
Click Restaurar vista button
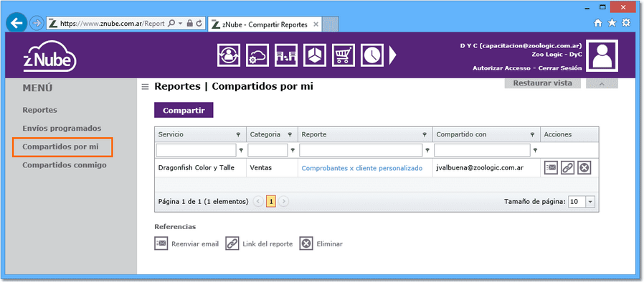(x=543, y=83)
